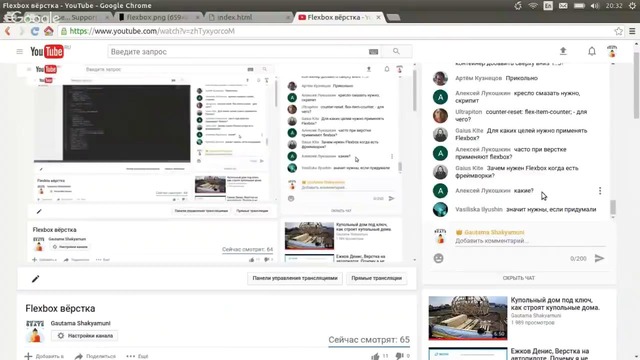Reload the page in Chrome
The height and width of the screenshot is (360, 640).
(35, 31)
